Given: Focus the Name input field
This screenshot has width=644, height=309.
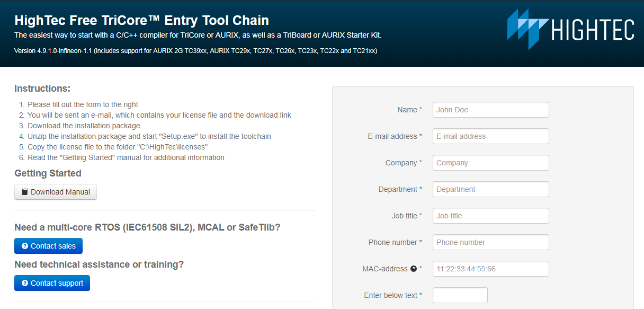Looking at the screenshot, I should click(x=491, y=110).
